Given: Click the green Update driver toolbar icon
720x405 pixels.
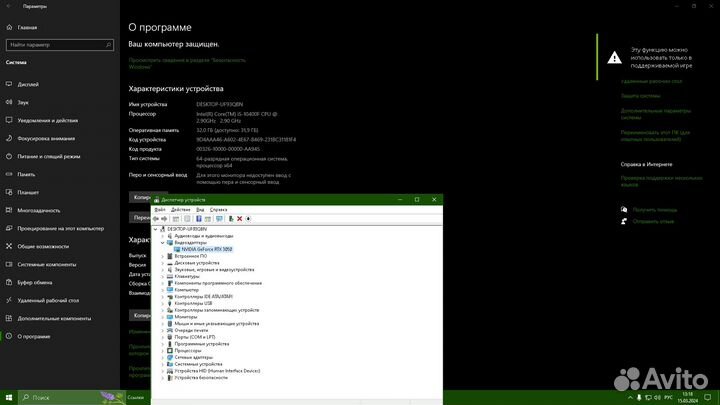Looking at the screenshot, I should coord(231,219).
